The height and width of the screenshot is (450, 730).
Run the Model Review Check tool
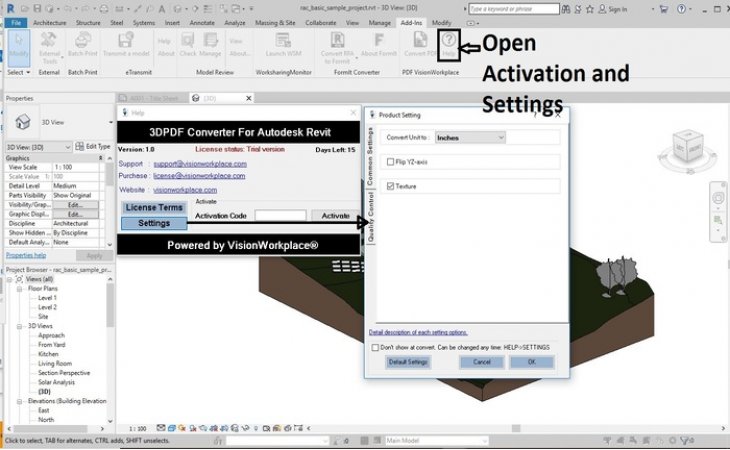coord(188,45)
